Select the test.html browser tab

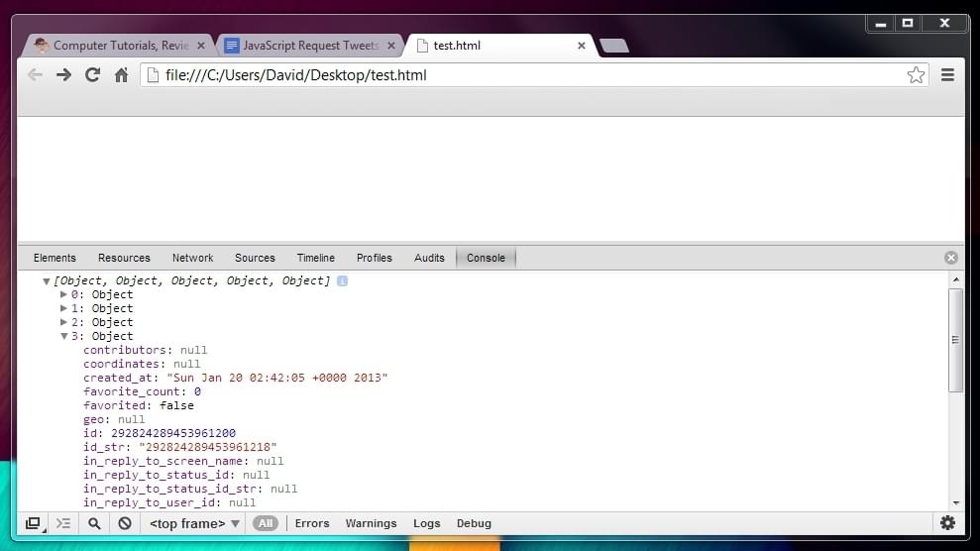coord(500,46)
